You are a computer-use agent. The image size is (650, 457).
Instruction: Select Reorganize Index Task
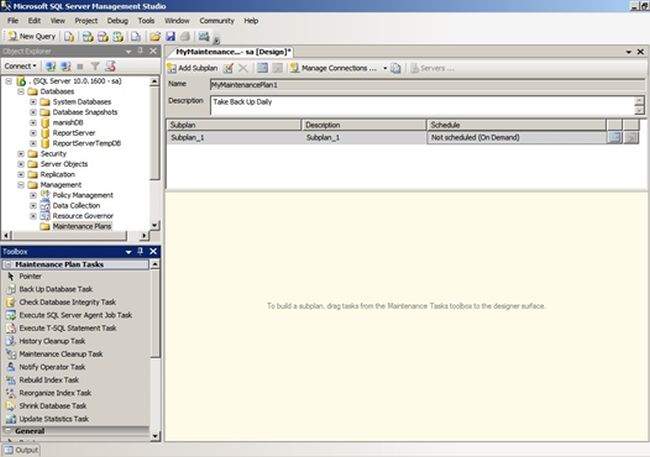click(x=55, y=393)
